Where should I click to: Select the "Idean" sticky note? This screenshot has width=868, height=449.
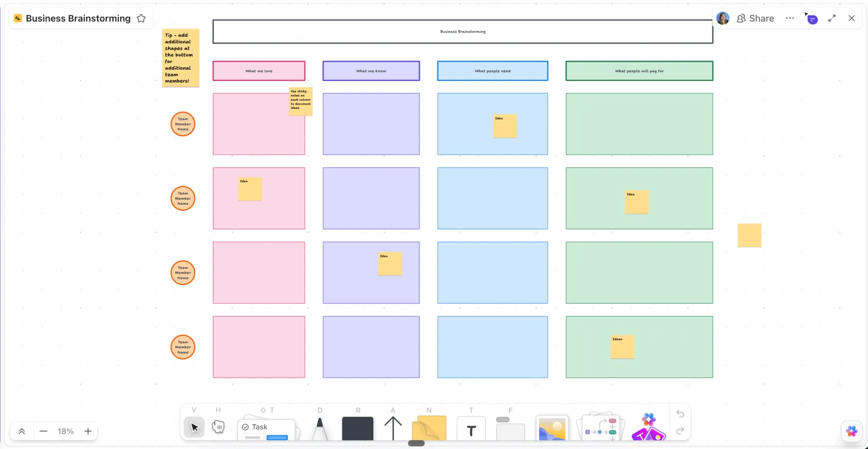(623, 347)
